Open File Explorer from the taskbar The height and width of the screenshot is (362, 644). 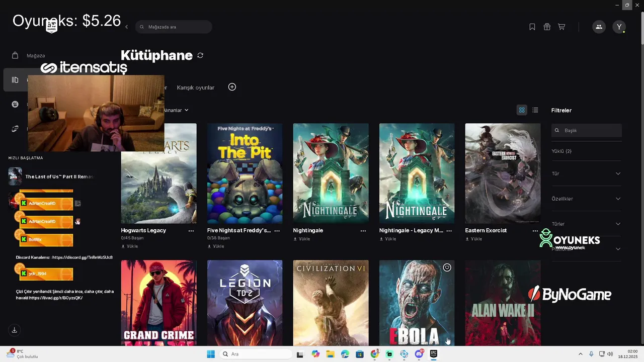click(330, 354)
